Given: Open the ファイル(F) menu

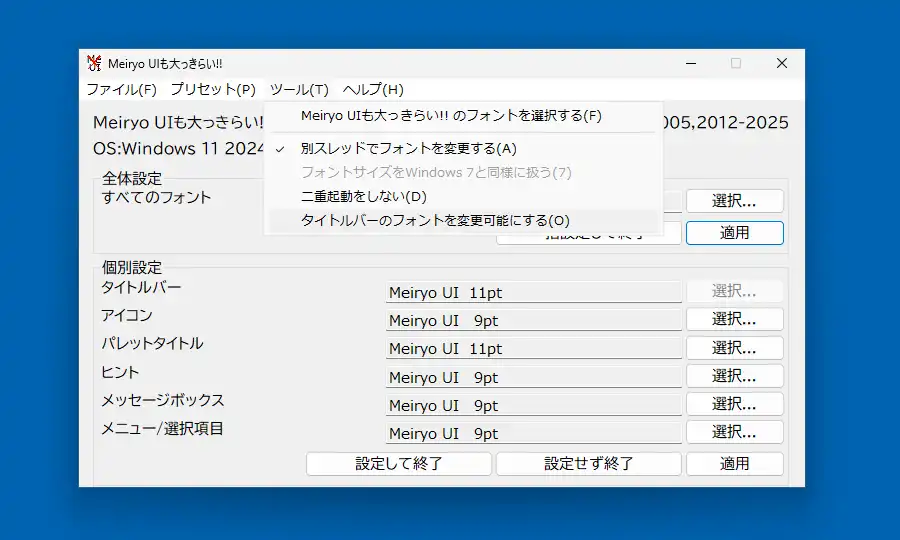Looking at the screenshot, I should 122,90.
